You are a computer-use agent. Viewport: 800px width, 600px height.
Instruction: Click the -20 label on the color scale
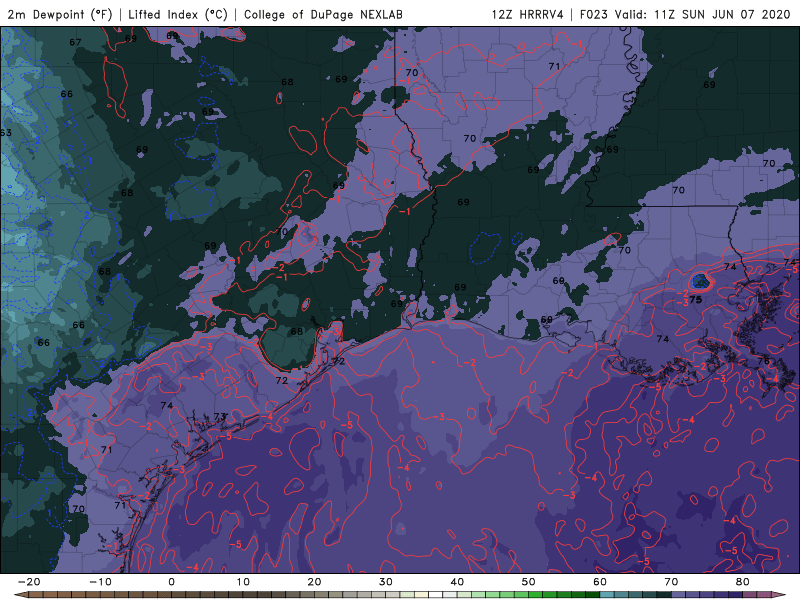pyautogui.click(x=29, y=582)
